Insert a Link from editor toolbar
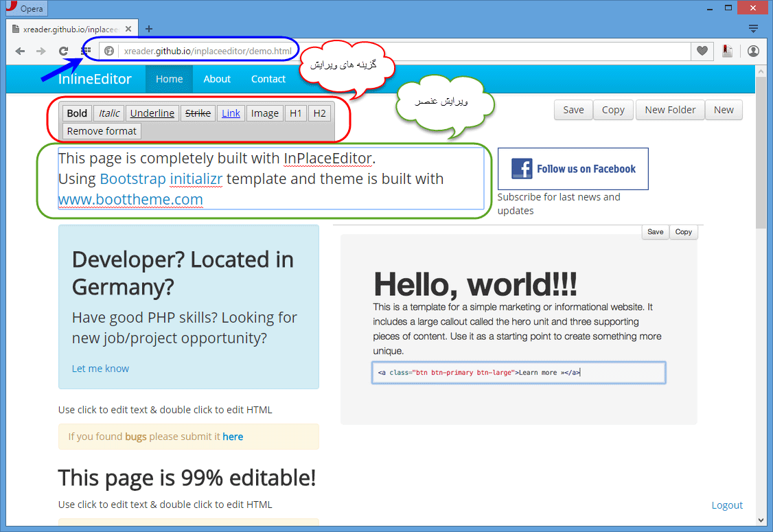 (231, 113)
